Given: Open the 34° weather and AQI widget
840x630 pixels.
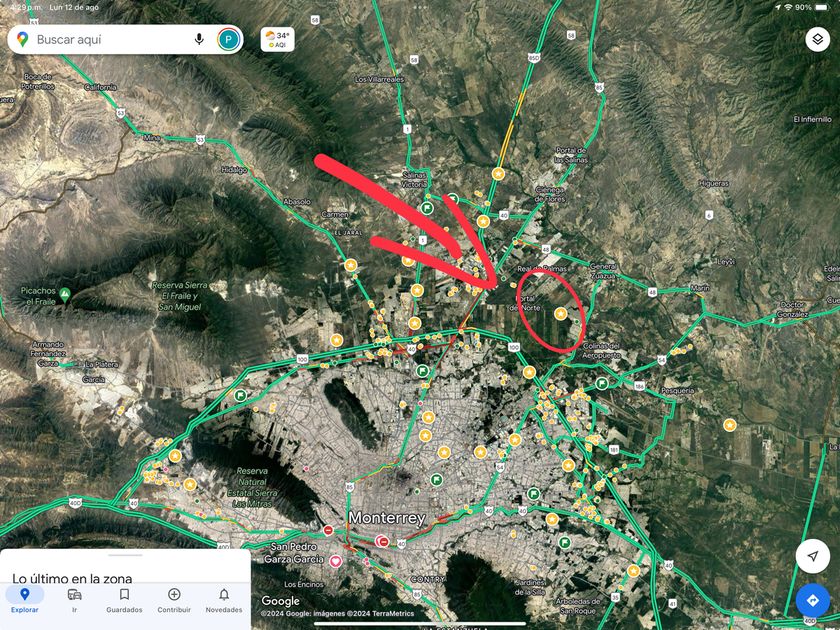Looking at the screenshot, I should pyautogui.click(x=278, y=40).
